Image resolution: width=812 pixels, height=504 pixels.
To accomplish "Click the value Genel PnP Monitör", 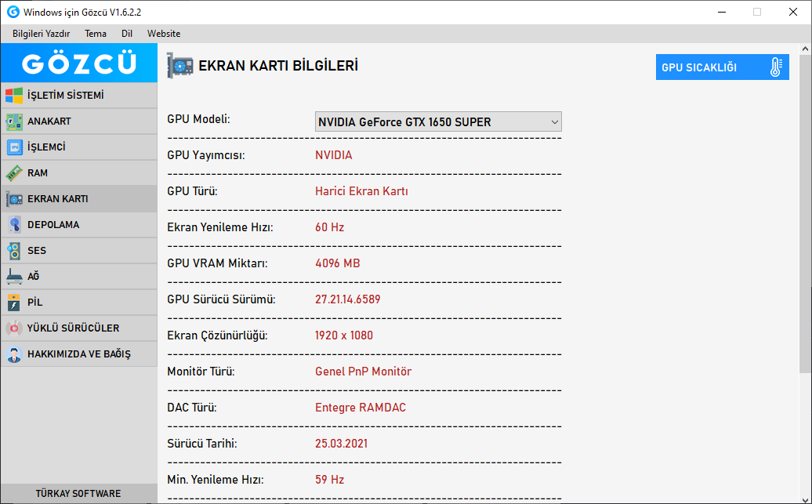I will (x=363, y=372).
